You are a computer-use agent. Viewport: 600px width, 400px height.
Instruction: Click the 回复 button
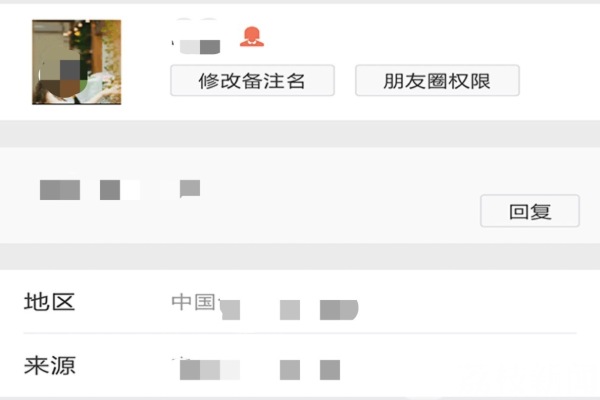pyautogui.click(x=530, y=211)
